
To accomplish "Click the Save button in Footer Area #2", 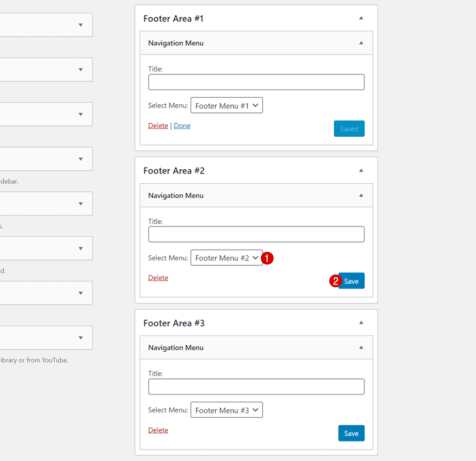I will click(351, 280).
